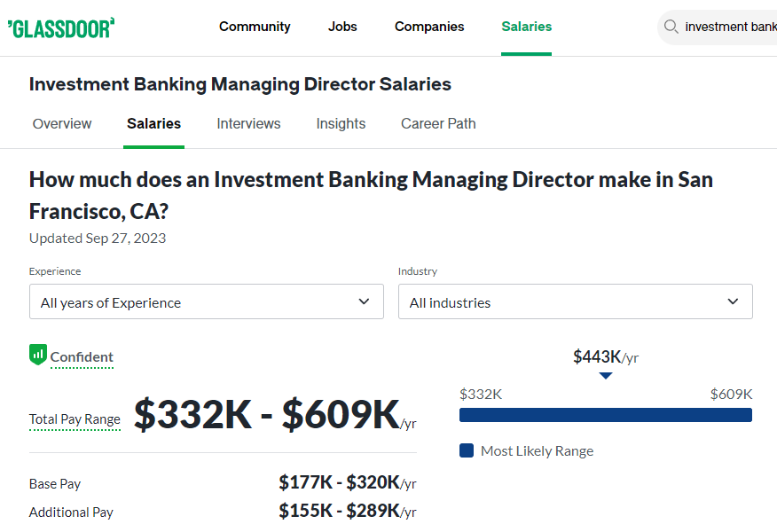This screenshot has height=532, width=777.
Task: Click the Confident dotted-underline label
Action: coord(82,357)
